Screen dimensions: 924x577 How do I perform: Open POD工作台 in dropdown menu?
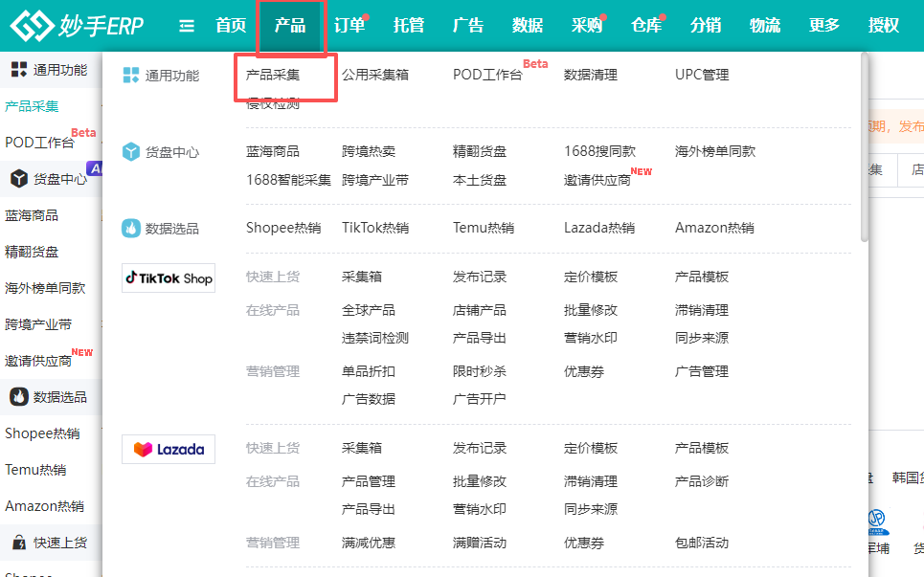pyautogui.click(x=487, y=75)
